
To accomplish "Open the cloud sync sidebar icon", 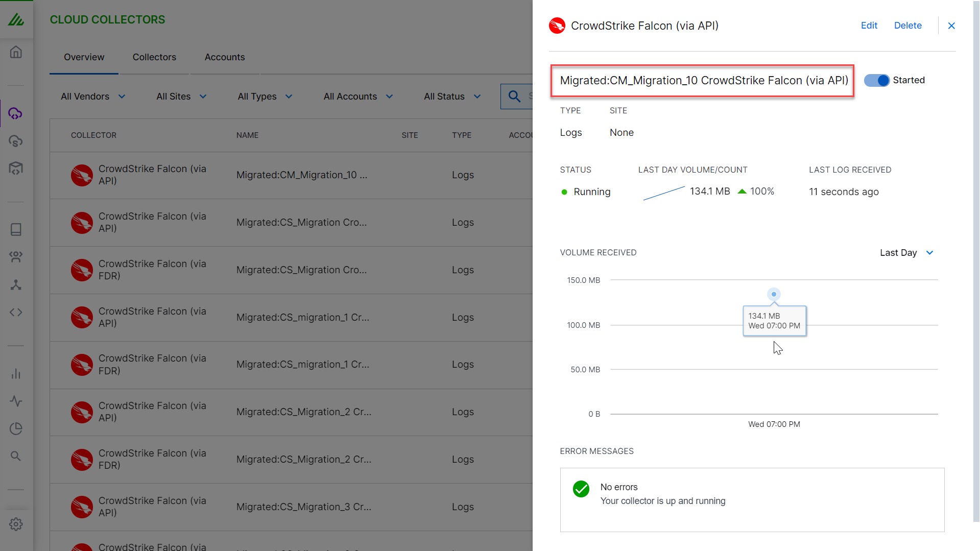I will coord(16,141).
